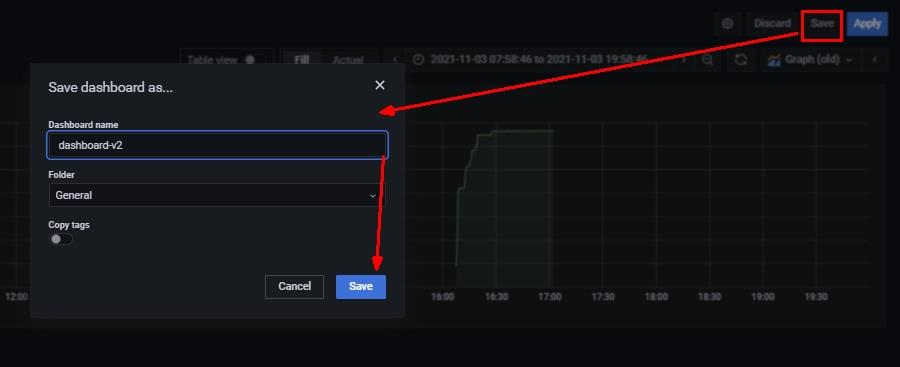Image resolution: width=900 pixels, height=367 pixels.
Task: Open the Folder dropdown showing General
Action: [x=218, y=195]
